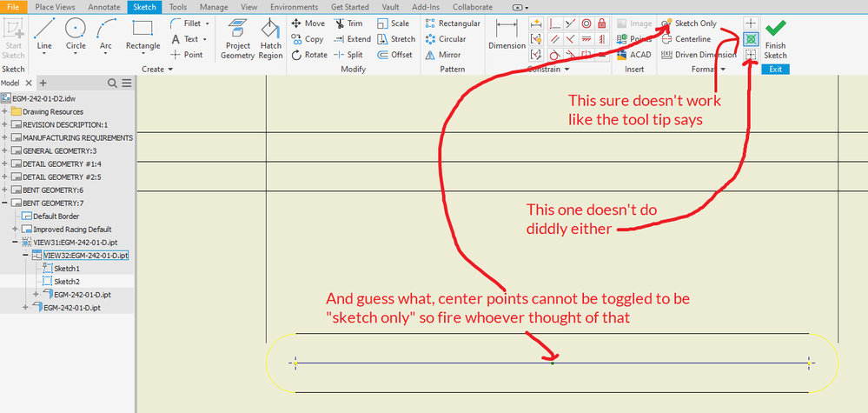Switch to the Manage tab
Image resolution: width=868 pixels, height=413 pixels.
(213, 7)
